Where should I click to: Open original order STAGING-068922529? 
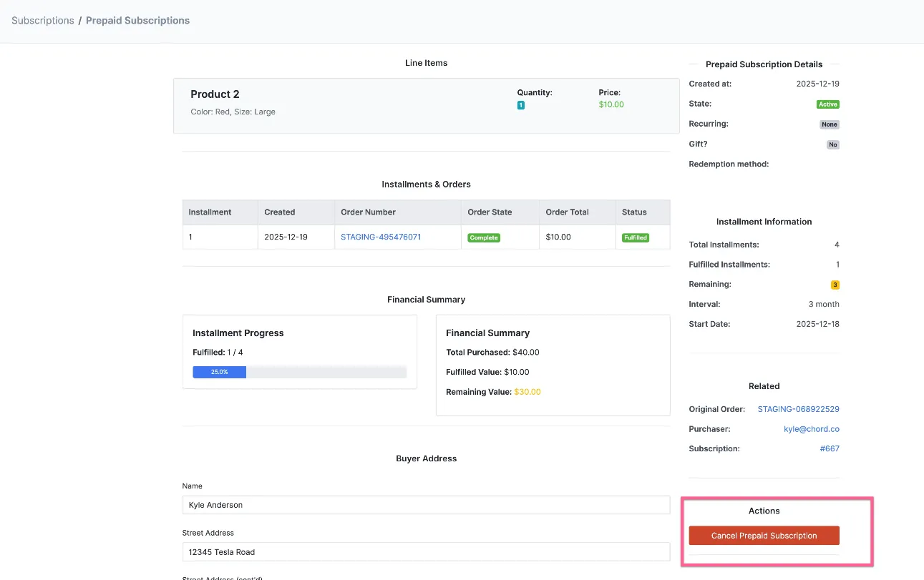tap(798, 409)
